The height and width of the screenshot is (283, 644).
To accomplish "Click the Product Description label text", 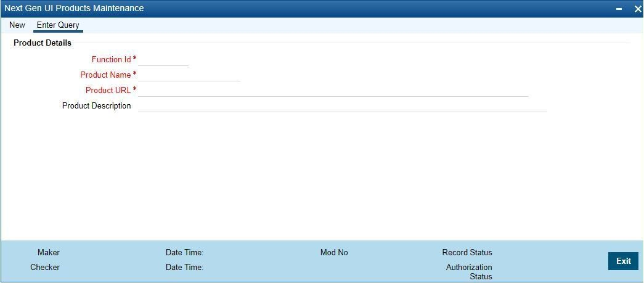I will (x=97, y=106).
